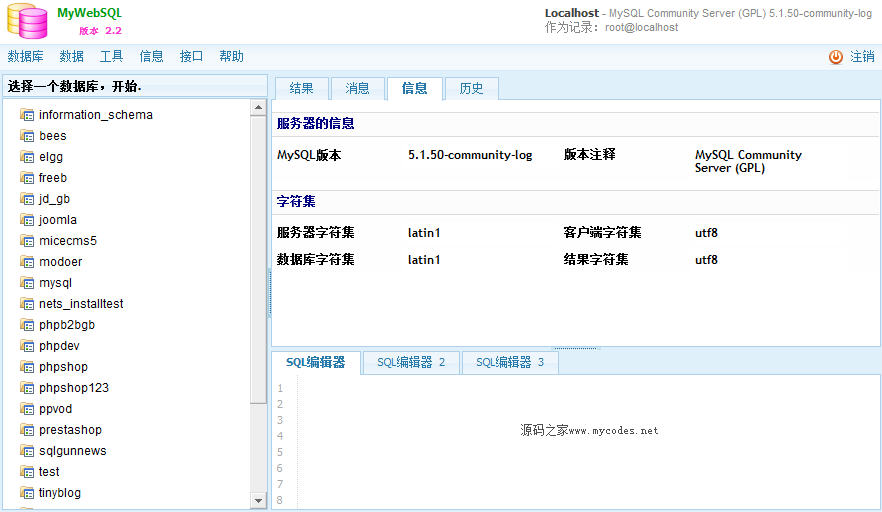Open the 接口 menu

pos(191,56)
